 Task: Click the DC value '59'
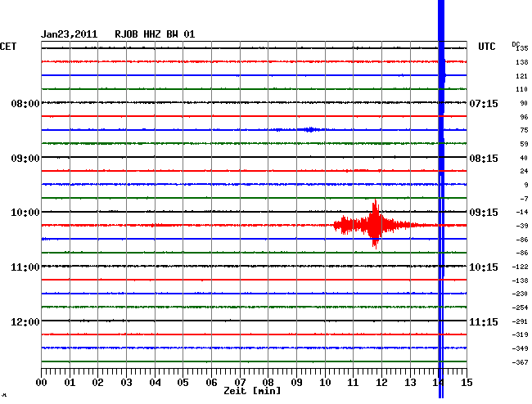(524, 144)
